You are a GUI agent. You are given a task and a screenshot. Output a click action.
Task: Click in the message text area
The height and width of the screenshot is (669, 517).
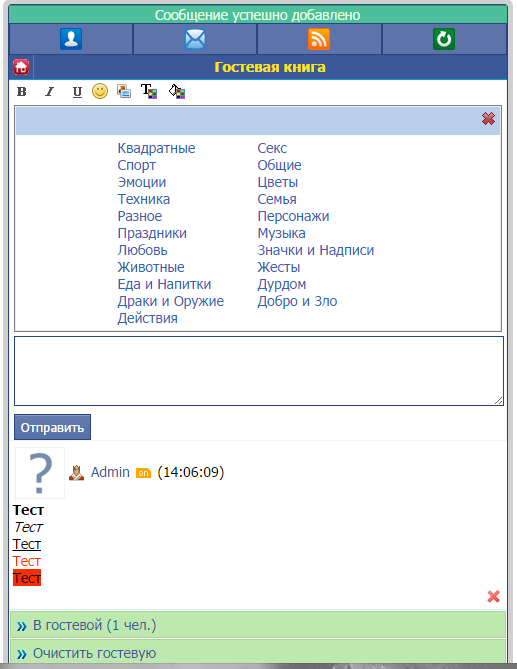258,371
